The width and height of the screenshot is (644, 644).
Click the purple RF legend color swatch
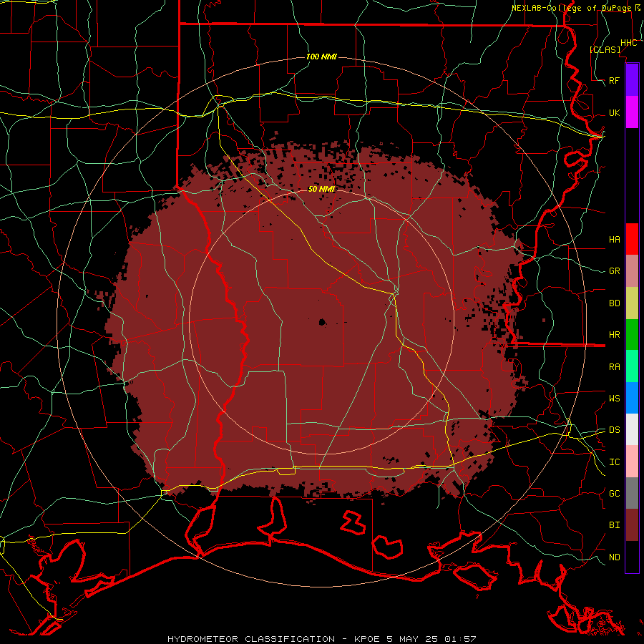coord(632,80)
